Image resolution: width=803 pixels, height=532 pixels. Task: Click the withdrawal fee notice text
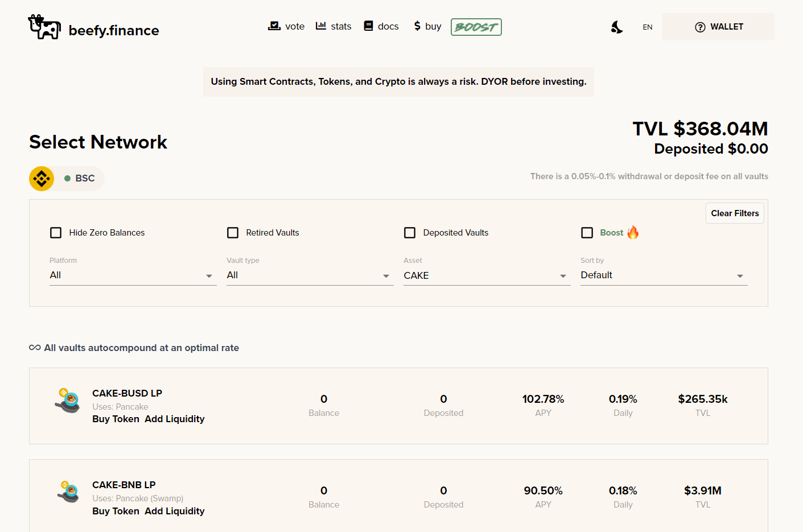[x=649, y=176]
